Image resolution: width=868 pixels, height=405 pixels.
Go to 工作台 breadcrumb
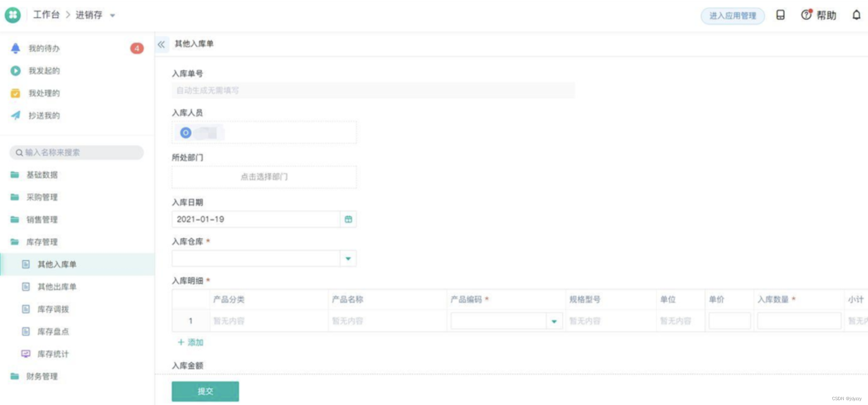46,15
